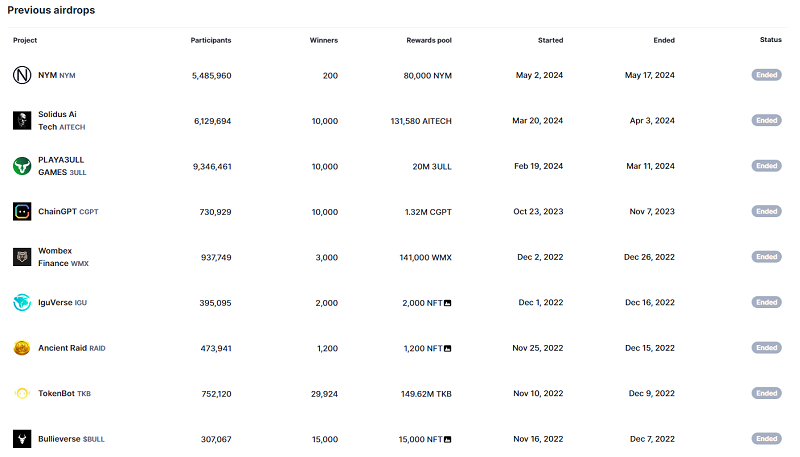800x457 pixels.
Task: Click the Ended badge in Wombex Finance row
Action: [766, 257]
